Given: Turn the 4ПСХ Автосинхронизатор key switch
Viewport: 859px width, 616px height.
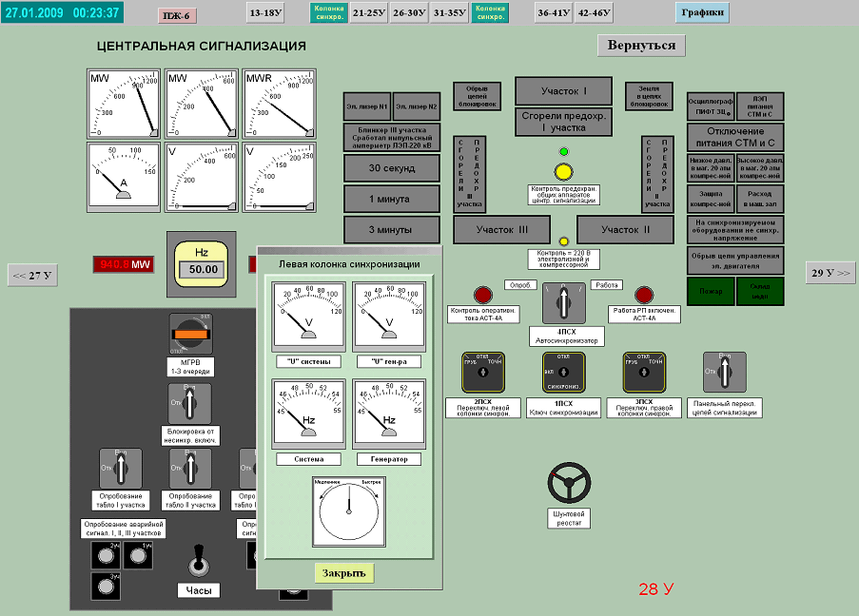Looking at the screenshot, I should tap(563, 305).
